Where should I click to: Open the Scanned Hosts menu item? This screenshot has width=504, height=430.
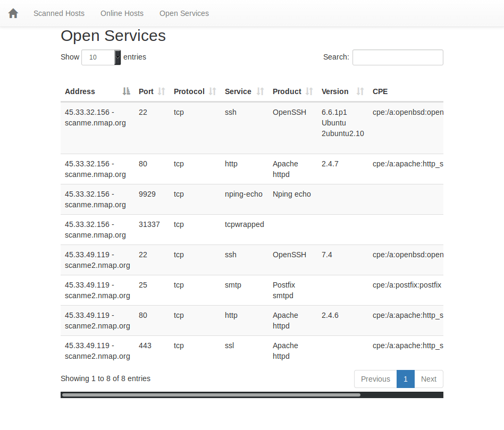[59, 13]
